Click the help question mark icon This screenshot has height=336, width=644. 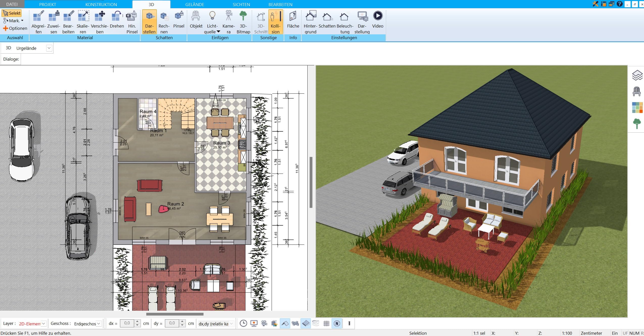pos(620,4)
